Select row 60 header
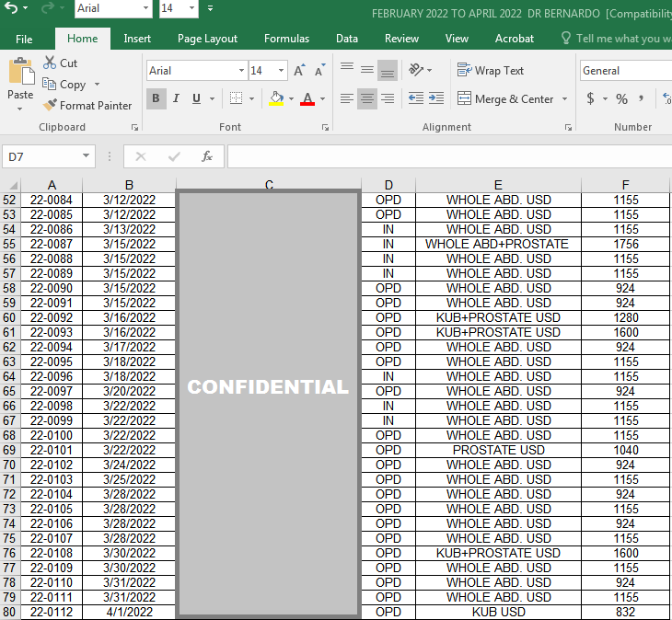The height and width of the screenshot is (620, 672). pyautogui.click(x=9, y=317)
